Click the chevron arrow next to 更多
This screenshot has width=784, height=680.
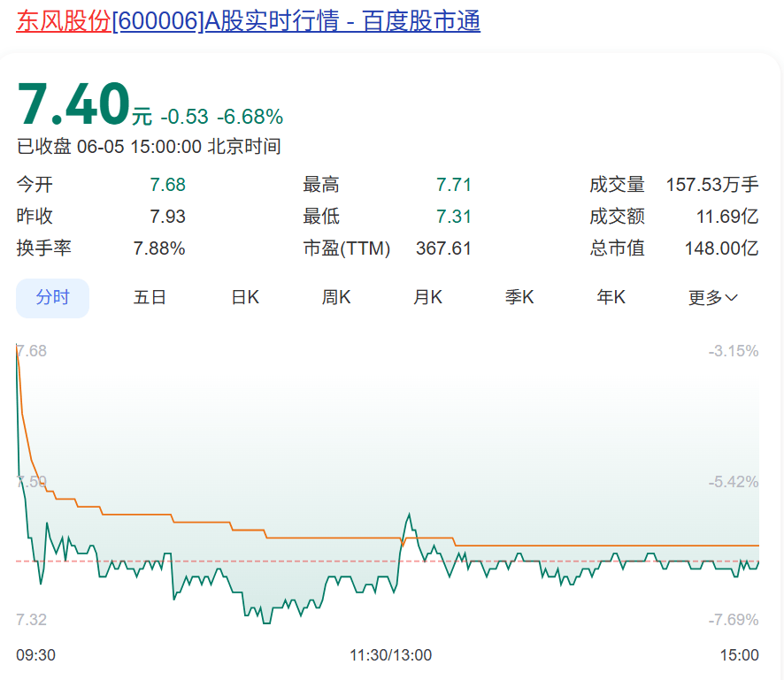tap(732, 298)
